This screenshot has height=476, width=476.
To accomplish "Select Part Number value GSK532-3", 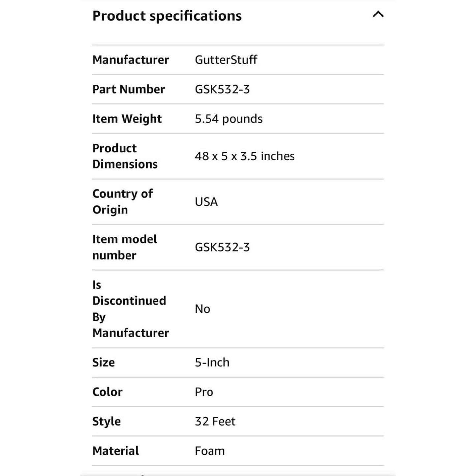I will [x=222, y=89].
